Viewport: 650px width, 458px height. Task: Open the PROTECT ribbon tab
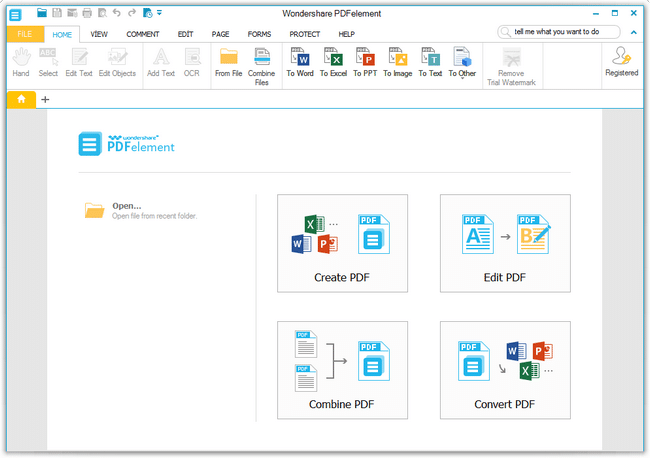[x=304, y=34]
